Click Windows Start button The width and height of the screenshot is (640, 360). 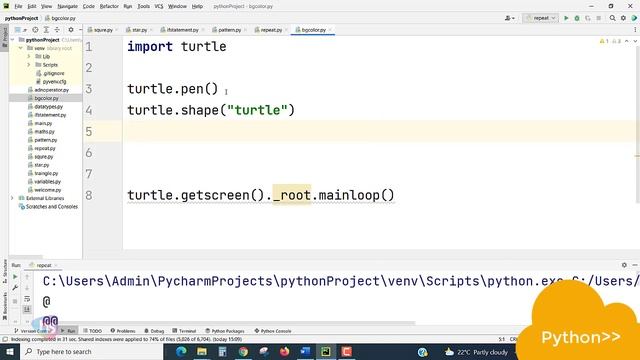9,351
